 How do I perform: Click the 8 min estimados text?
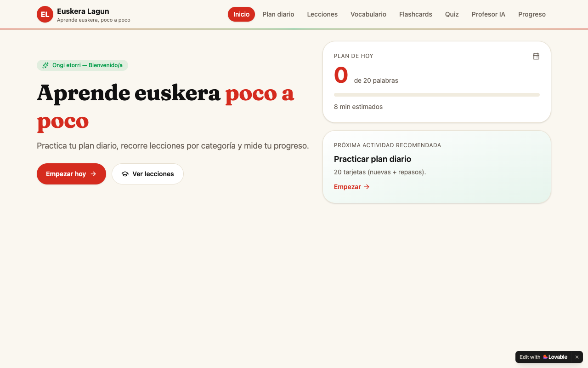(358, 107)
